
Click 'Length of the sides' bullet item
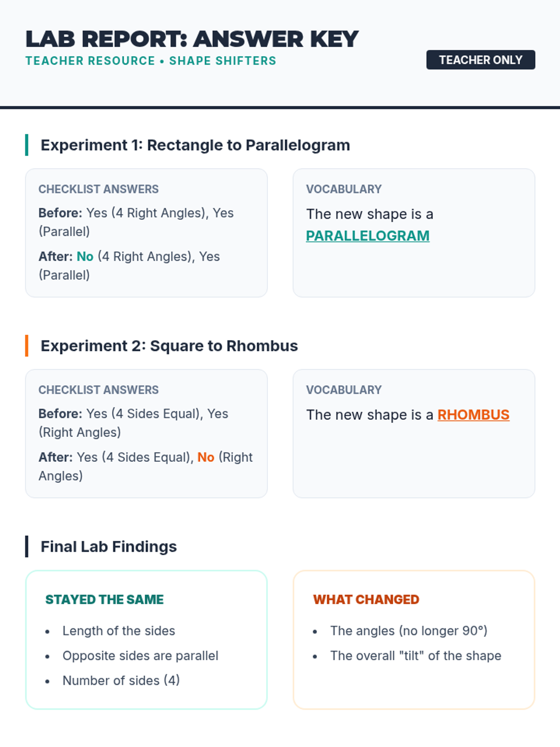coord(119,631)
